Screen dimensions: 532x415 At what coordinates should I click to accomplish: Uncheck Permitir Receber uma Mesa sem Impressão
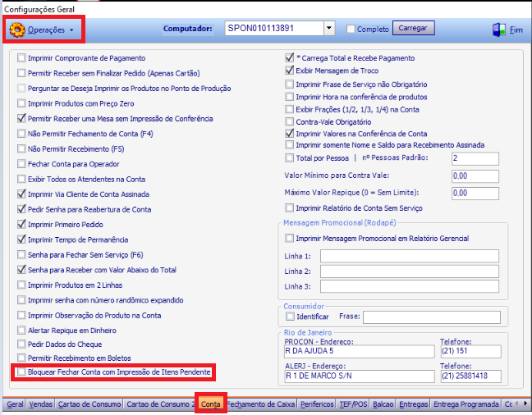(21, 118)
